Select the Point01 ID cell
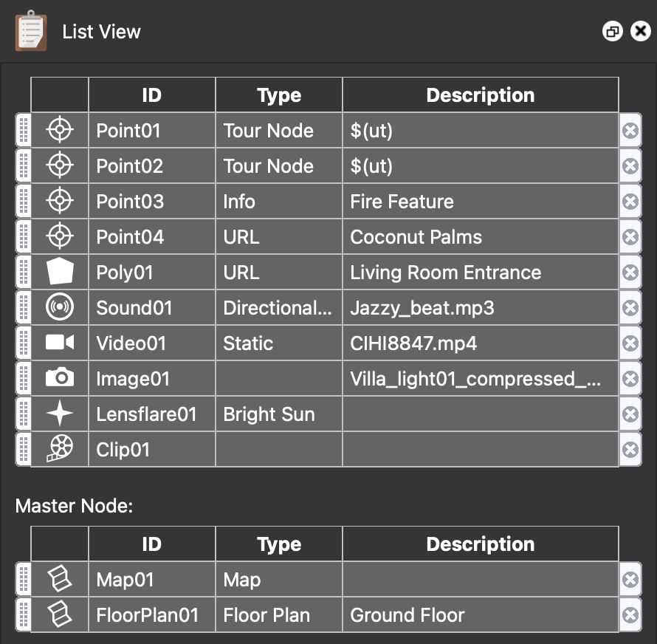This screenshot has height=644, width=657. (151, 130)
